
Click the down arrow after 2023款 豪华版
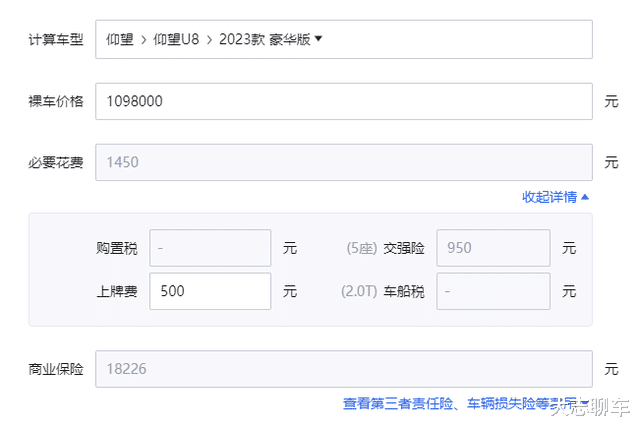(318, 40)
